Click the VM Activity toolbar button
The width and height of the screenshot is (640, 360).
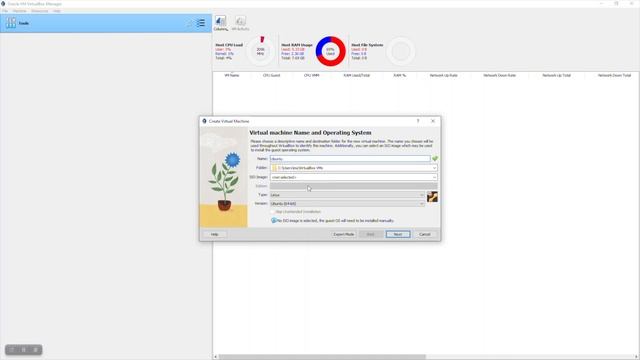[240, 24]
